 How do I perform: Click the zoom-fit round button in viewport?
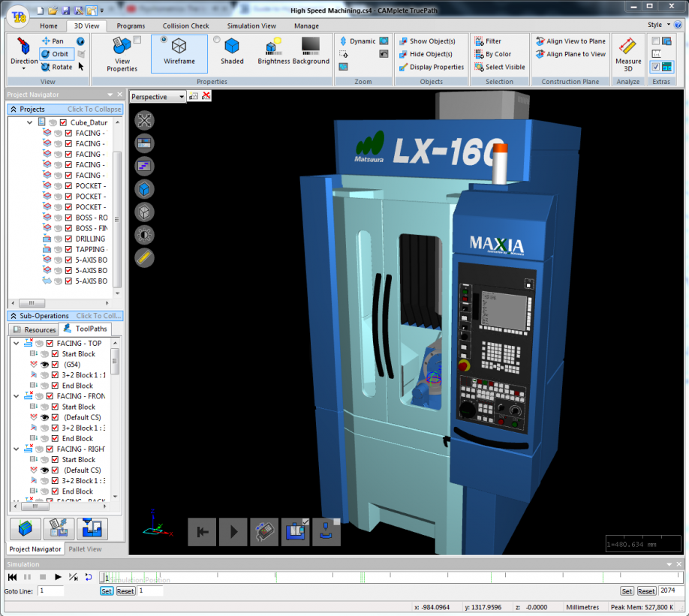pyautogui.click(x=144, y=120)
